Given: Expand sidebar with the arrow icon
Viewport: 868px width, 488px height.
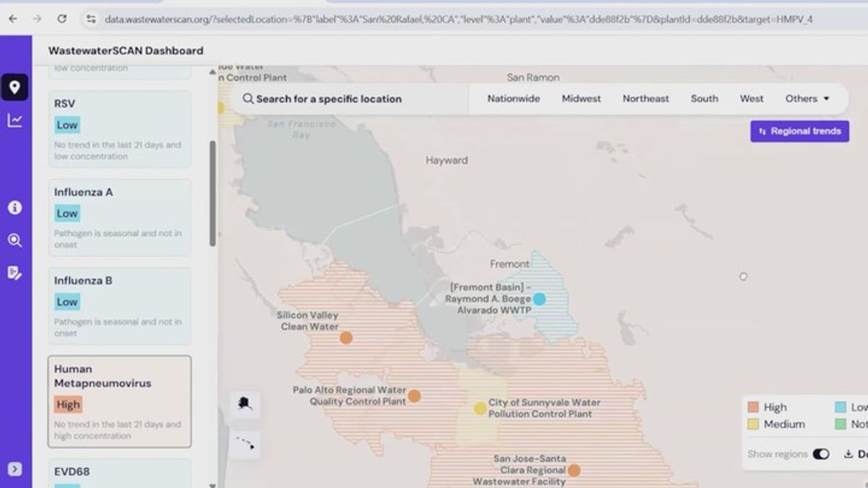Looking at the screenshot, I should [14, 469].
